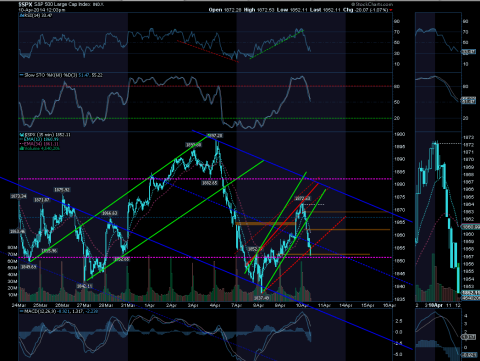Click the High price label in the header
480x361 pixels.
[x=249, y=10]
